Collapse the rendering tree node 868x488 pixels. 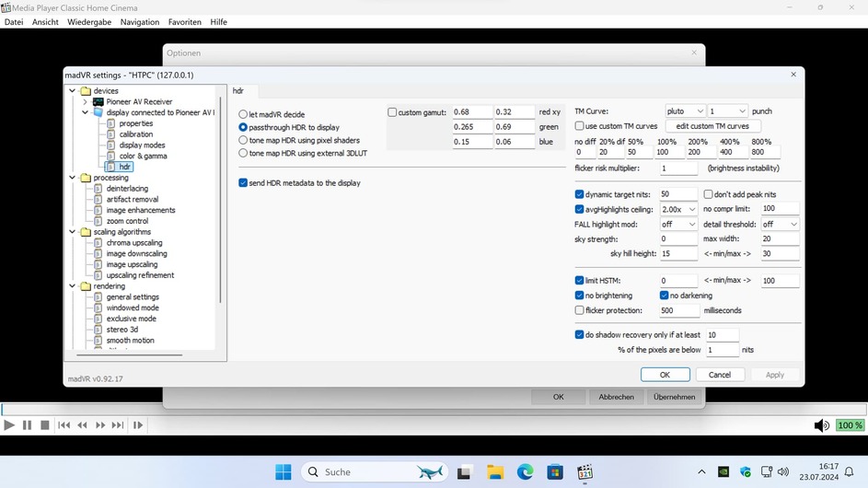point(72,286)
